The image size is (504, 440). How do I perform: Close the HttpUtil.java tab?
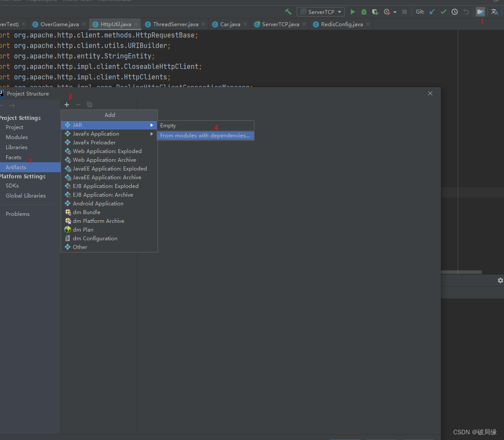click(136, 24)
